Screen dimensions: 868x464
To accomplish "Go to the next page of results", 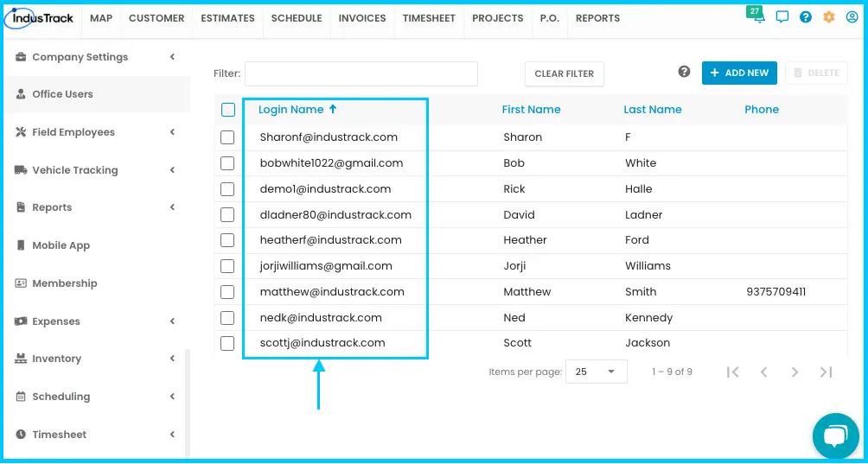I will point(795,372).
